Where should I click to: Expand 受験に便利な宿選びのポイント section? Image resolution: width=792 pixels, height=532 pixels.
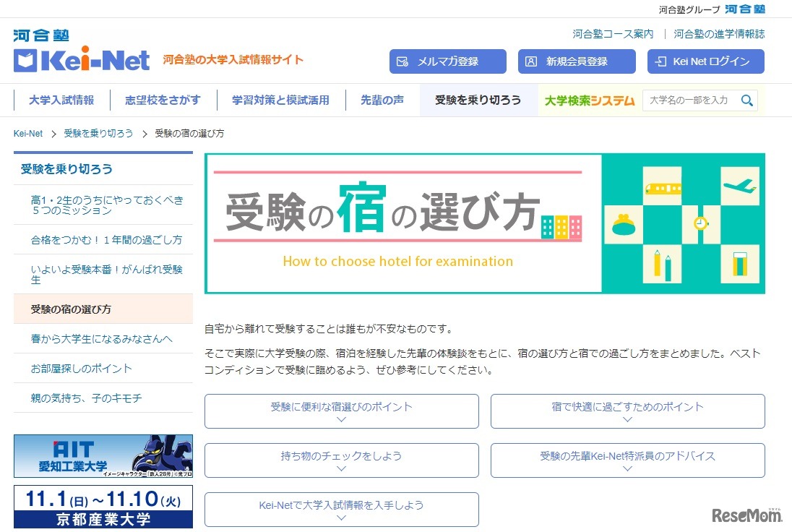(x=341, y=410)
